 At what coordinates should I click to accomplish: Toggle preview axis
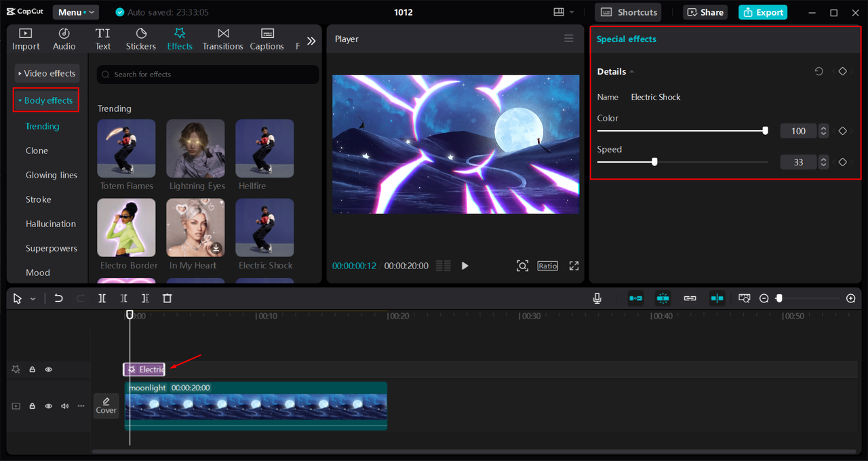[717, 298]
